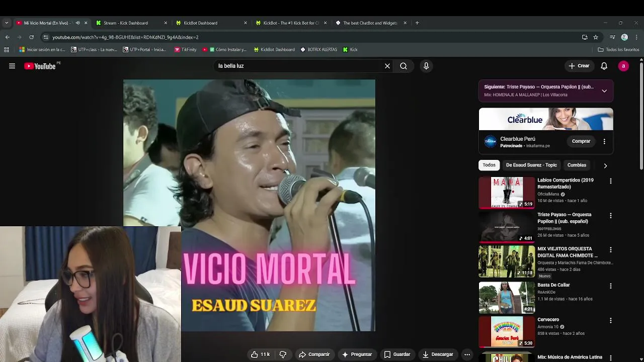Open UTP+class bookmark

click(x=94, y=50)
